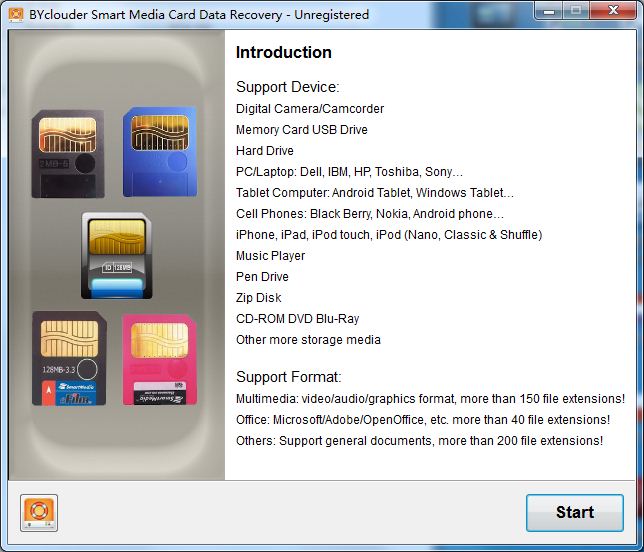This screenshot has width=644, height=552.
Task: Click the app icon in title bar
Action: [x=16, y=14]
